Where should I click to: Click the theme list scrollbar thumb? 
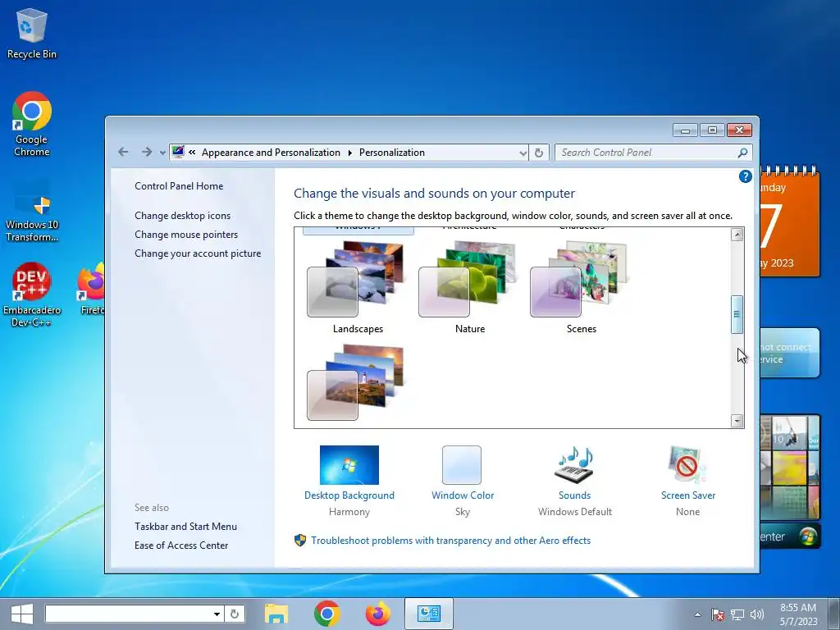pos(737,314)
